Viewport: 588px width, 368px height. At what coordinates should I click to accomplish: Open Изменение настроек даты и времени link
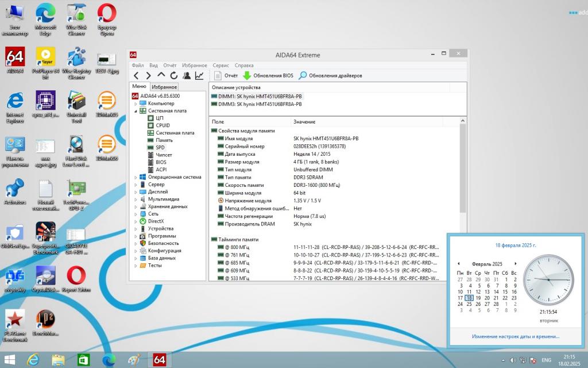[515, 336]
